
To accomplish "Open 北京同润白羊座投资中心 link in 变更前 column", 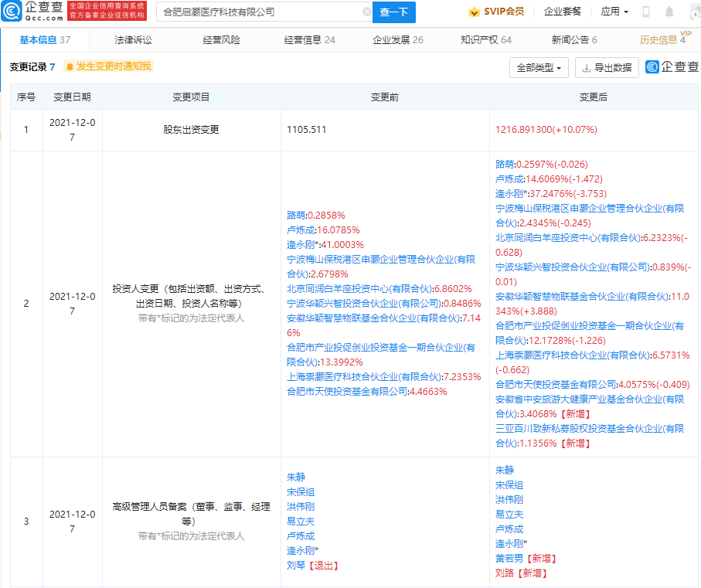I will pyautogui.click(x=359, y=289).
